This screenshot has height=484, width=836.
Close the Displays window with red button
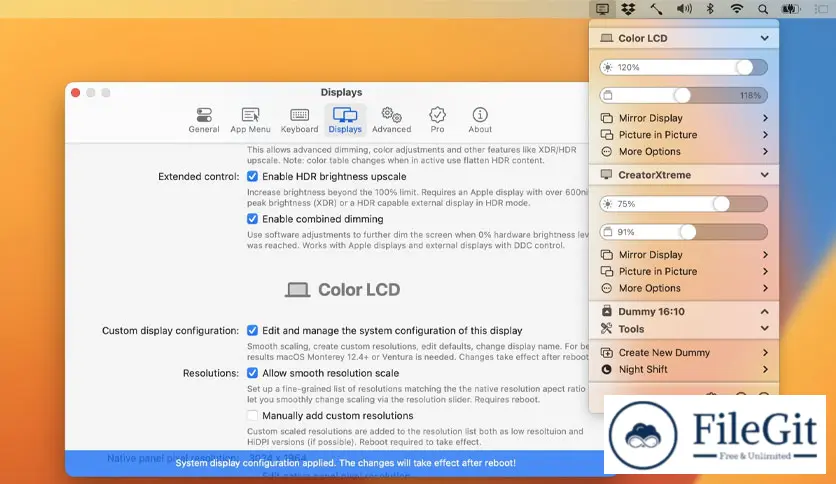tap(76, 93)
